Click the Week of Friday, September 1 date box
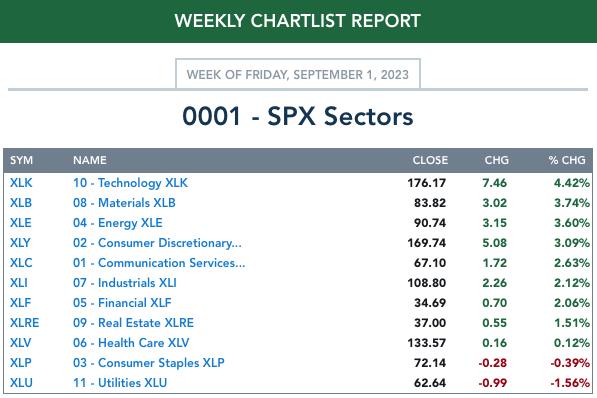 click(298, 74)
